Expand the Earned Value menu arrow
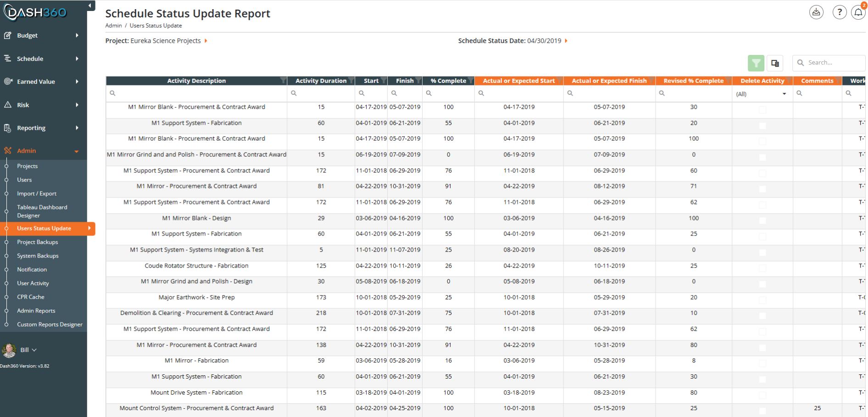Screen dimensions: 868x417 point(77,82)
